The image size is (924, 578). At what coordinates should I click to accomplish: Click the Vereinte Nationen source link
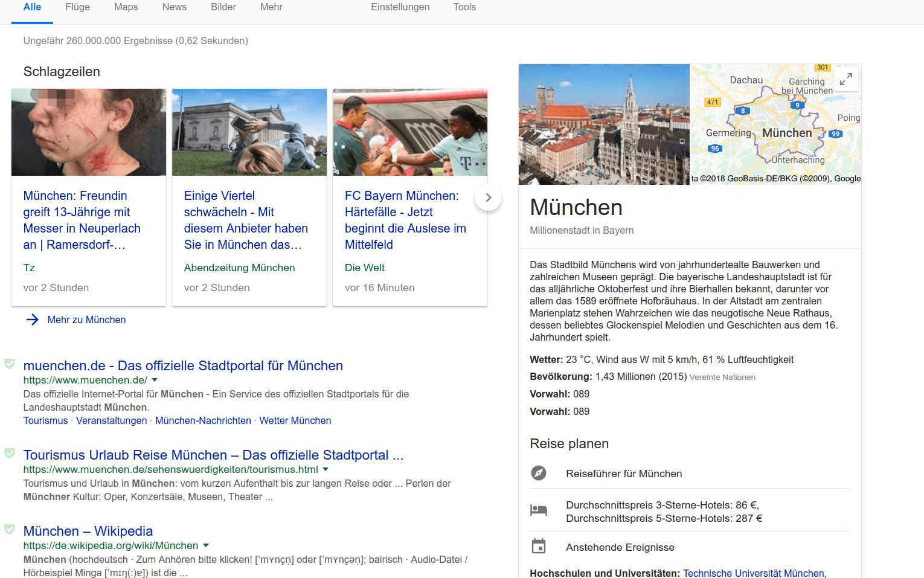coord(722,377)
